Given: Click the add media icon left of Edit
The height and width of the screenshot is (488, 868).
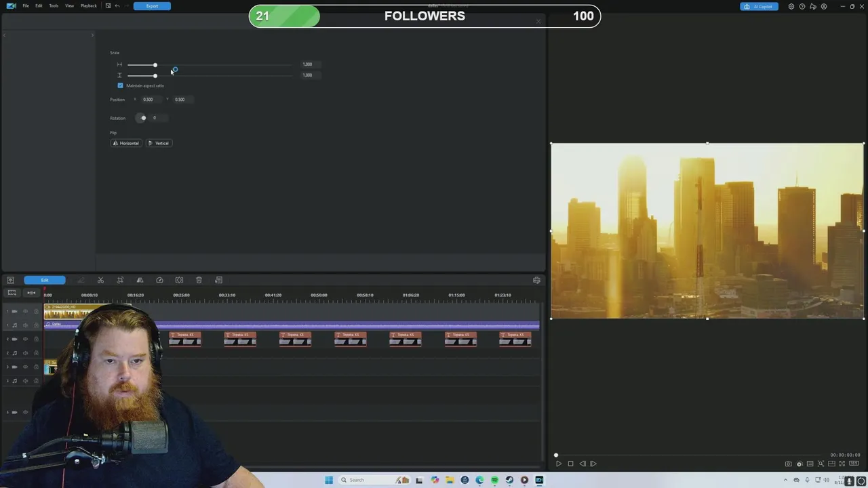Looking at the screenshot, I should point(10,280).
